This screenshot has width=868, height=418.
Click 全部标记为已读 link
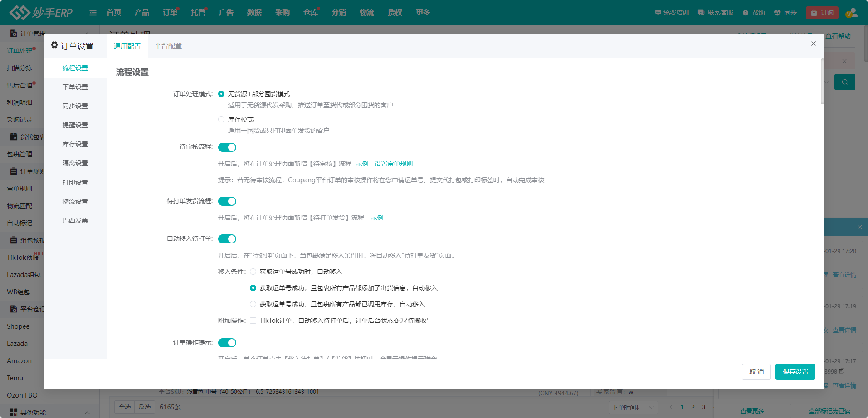pyautogui.click(x=829, y=411)
